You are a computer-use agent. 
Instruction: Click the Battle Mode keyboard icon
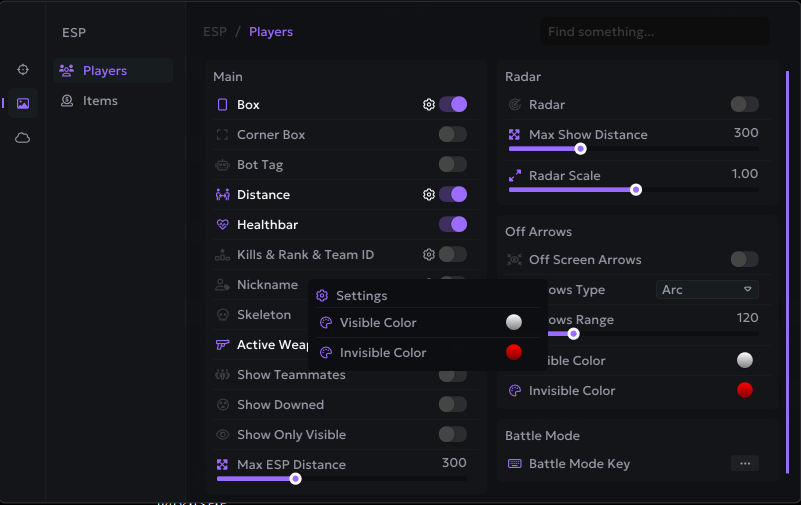[515, 464]
